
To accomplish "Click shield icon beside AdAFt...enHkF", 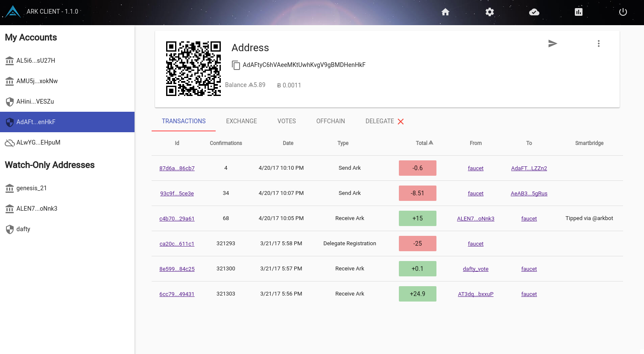I will click(x=9, y=122).
